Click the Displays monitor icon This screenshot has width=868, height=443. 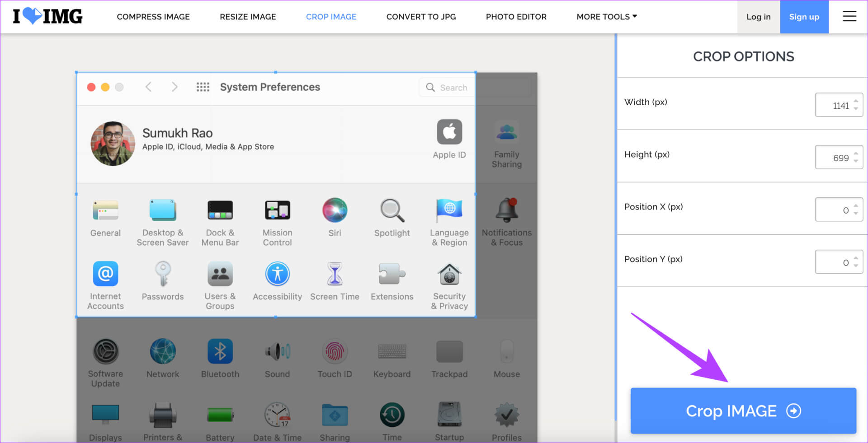pyautogui.click(x=105, y=415)
